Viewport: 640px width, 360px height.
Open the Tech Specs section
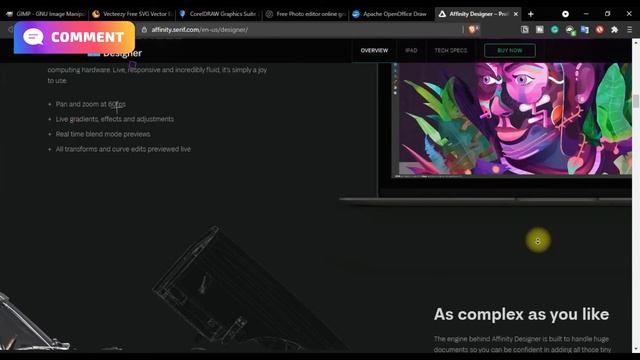click(451, 51)
